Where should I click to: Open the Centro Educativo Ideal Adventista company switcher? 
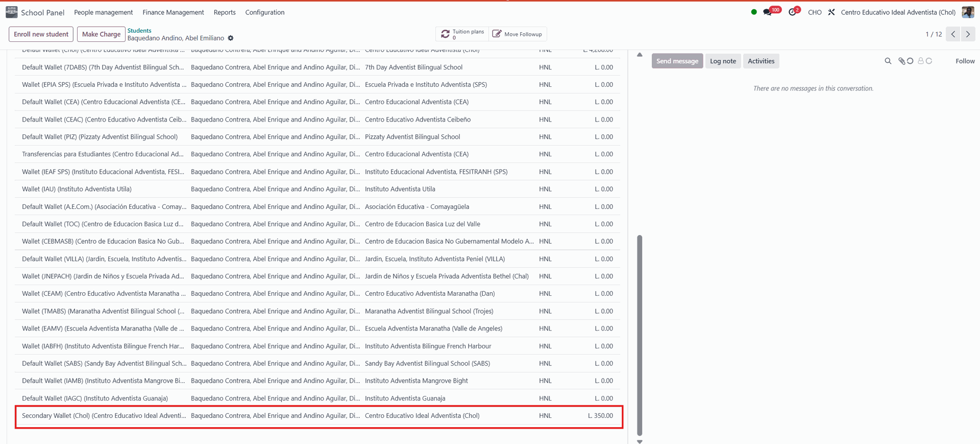pos(898,12)
